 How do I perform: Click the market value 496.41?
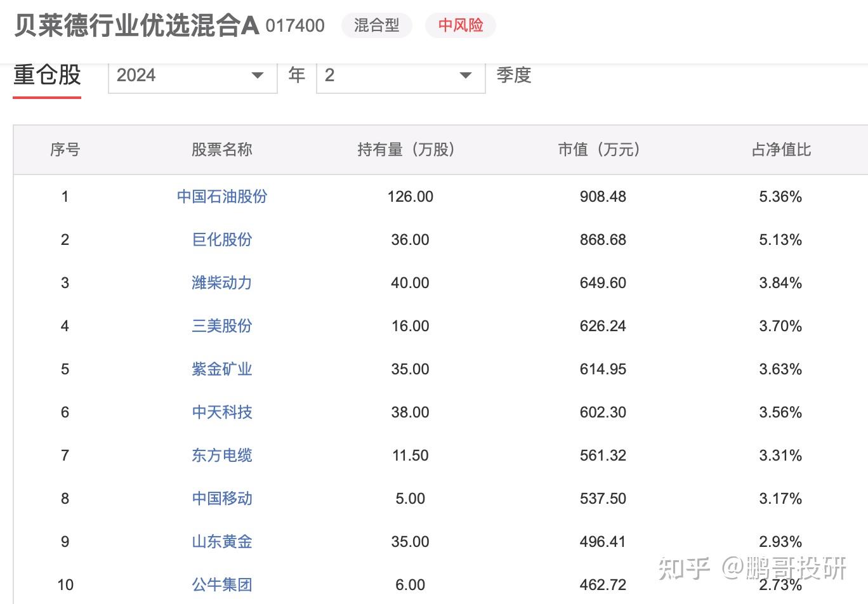tap(603, 542)
